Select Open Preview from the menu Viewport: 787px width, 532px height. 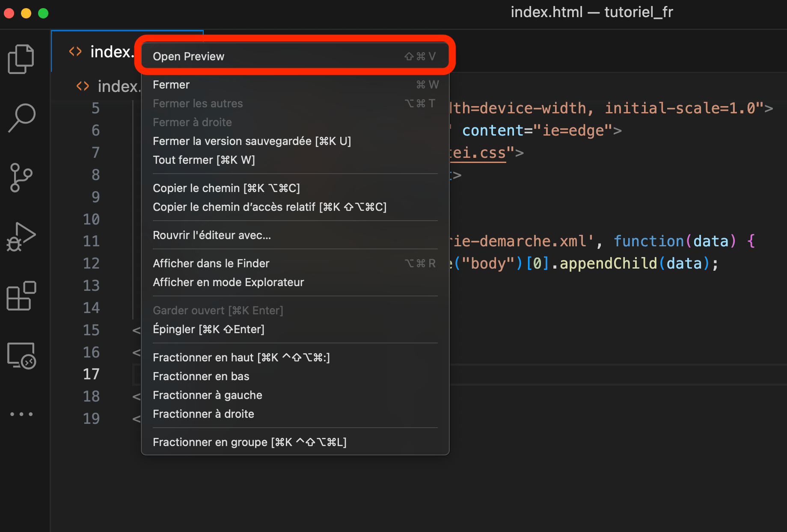pyautogui.click(x=188, y=56)
